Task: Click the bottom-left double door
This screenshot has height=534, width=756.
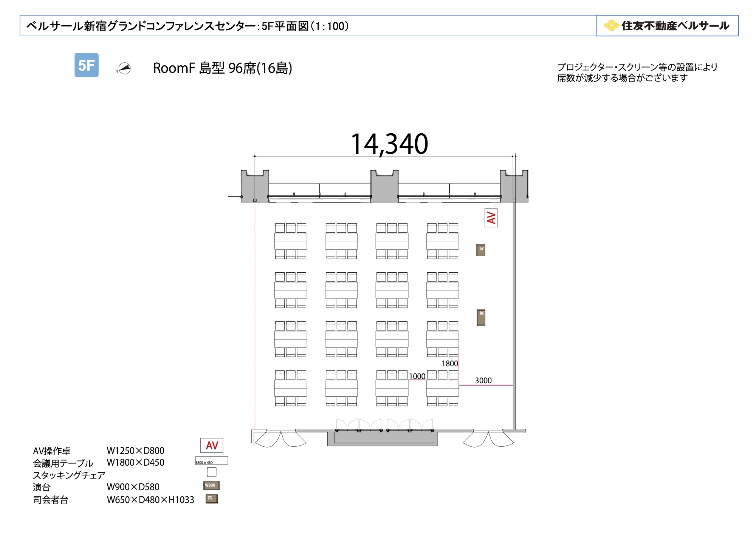Action: click(280, 439)
